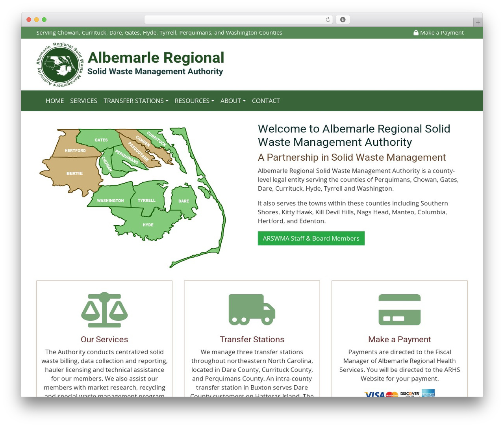The width and height of the screenshot is (504, 427).
Task: Click the credit card icon above Make a Payment
Action: [400, 310]
